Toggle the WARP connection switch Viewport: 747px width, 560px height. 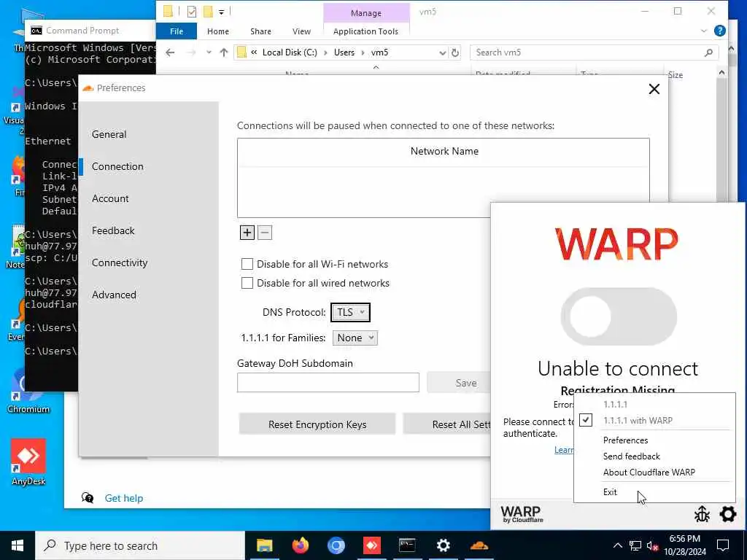click(619, 316)
